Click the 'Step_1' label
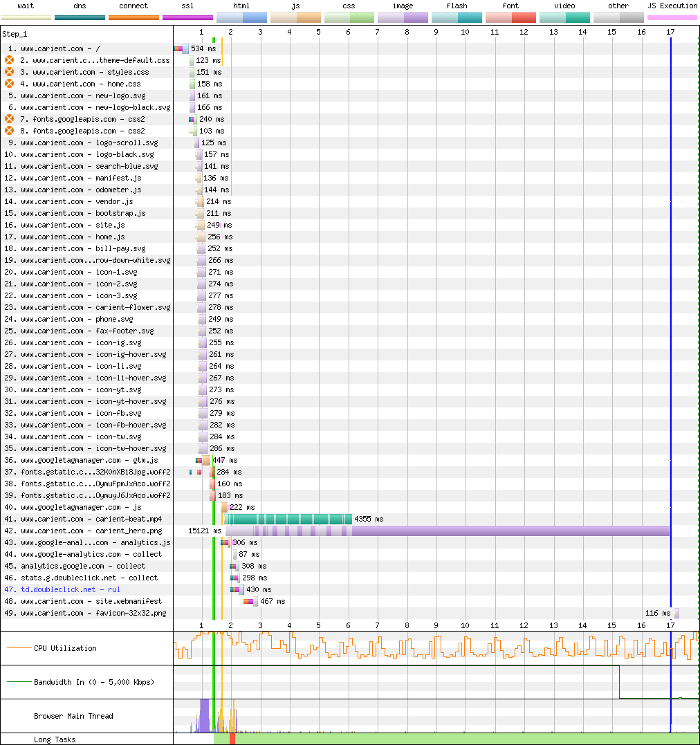Viewport: 700px width, 745px height. 15,34
